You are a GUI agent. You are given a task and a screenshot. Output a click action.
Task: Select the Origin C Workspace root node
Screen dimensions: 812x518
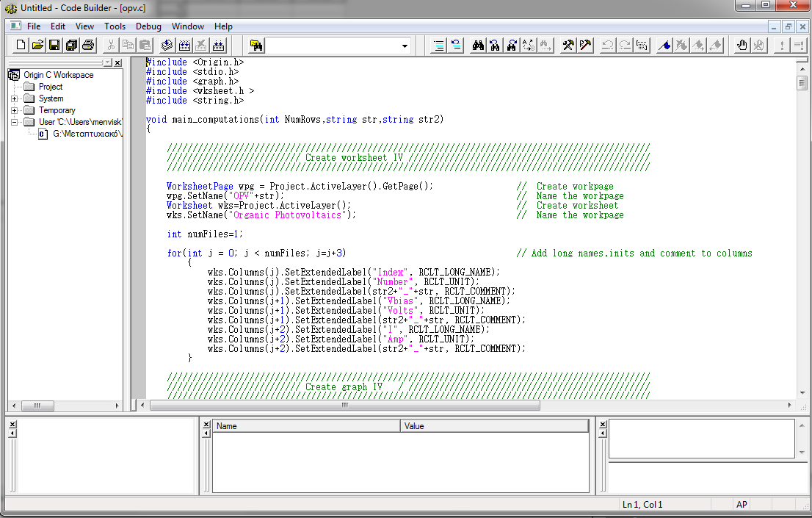point(59,75)
